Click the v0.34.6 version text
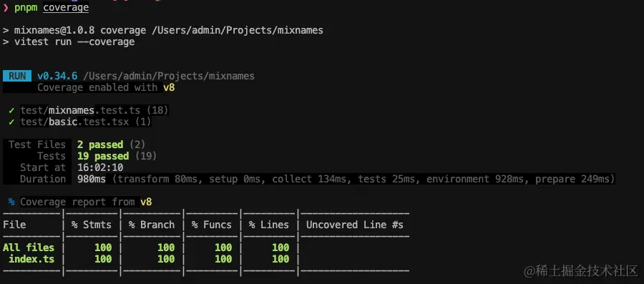The width and height of the screenshot is (644, 284). (57, 76)
